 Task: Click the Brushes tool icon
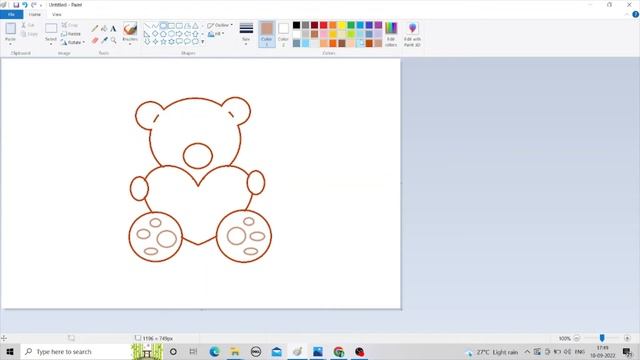coord(130,29)
